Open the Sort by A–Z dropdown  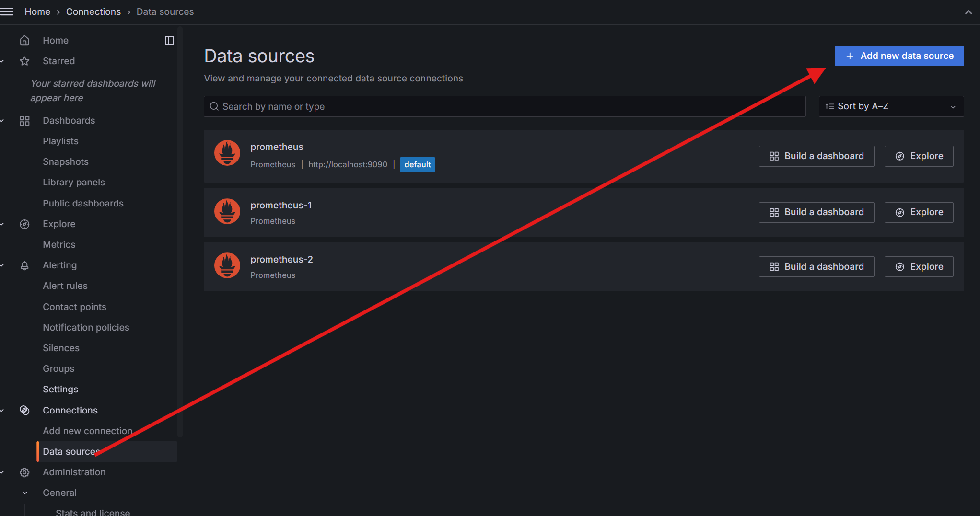coord(891,106)
